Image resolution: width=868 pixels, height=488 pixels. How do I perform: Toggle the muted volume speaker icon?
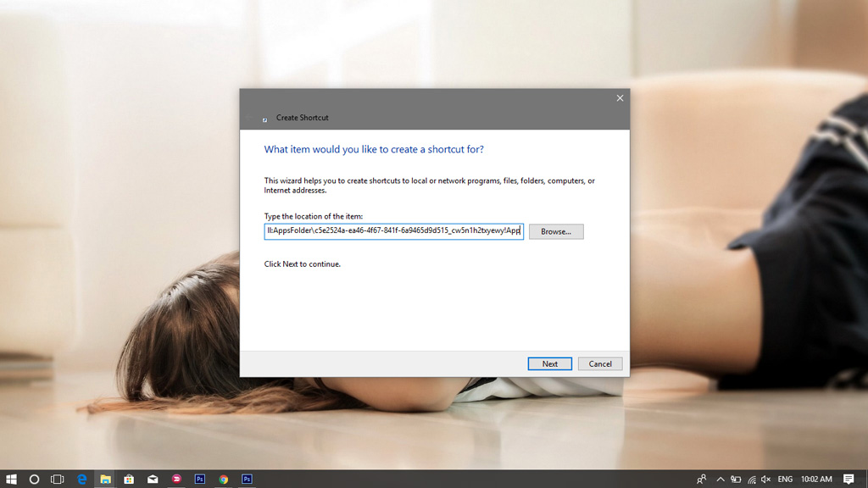(766, 480)
